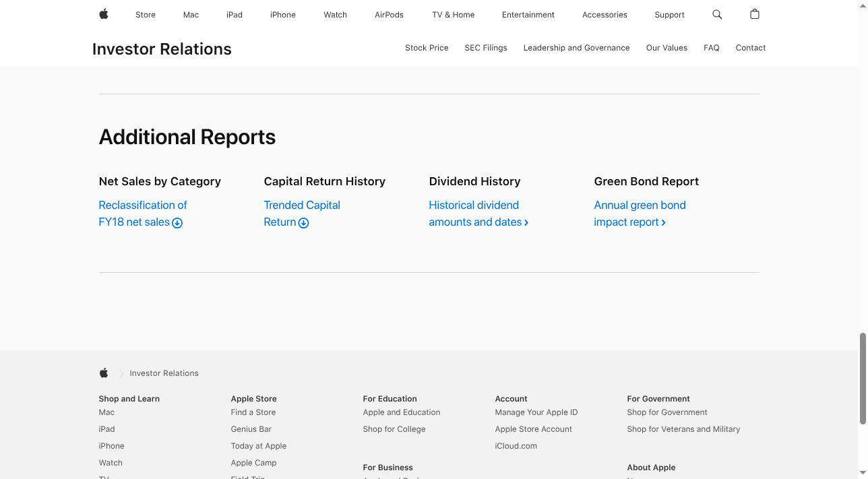The height and width of the screenshot is (479, 868).
Task: Click the Net Sales by Category heading
Action: click(160, 181)
